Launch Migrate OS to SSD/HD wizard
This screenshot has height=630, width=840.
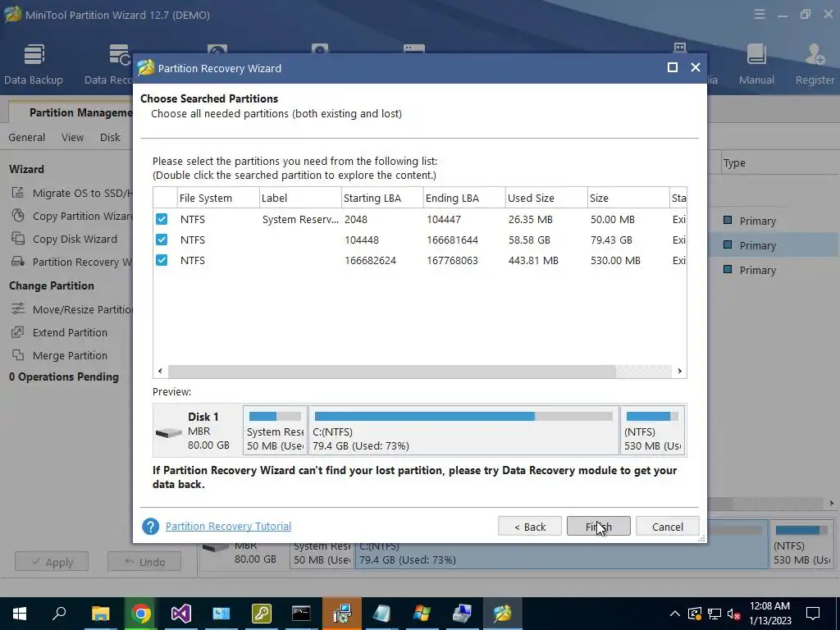point(72,193)
